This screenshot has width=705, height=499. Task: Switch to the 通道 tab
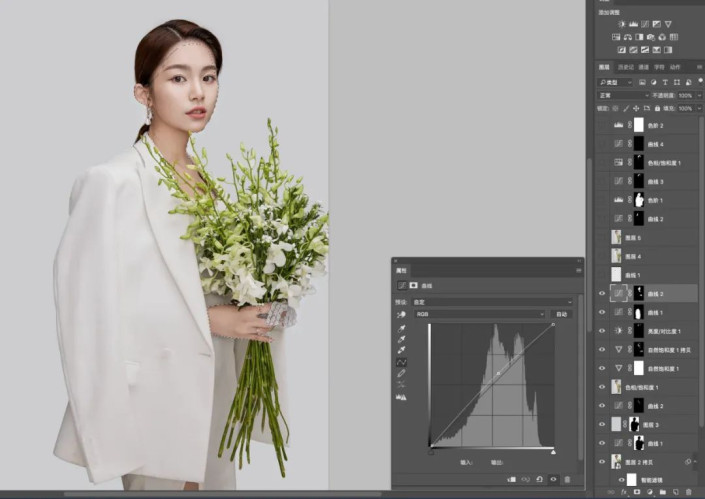(644, 67)
